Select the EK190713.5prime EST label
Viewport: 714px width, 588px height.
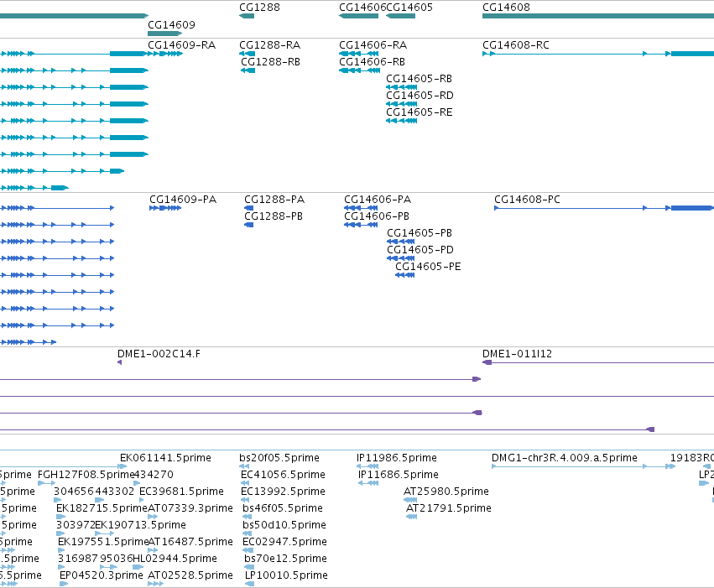point(141,525)
